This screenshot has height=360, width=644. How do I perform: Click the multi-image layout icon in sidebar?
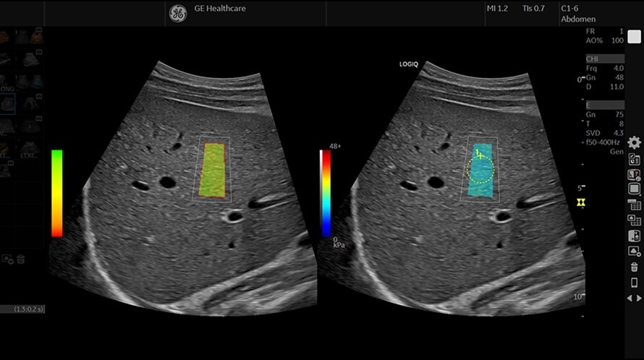(634, 220)
